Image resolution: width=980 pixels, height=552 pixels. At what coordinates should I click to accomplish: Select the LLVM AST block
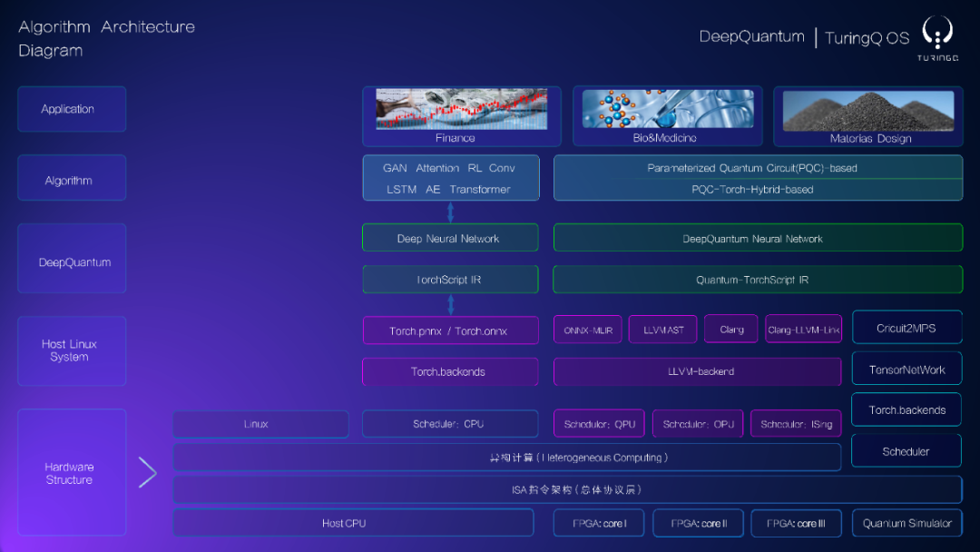662,330
